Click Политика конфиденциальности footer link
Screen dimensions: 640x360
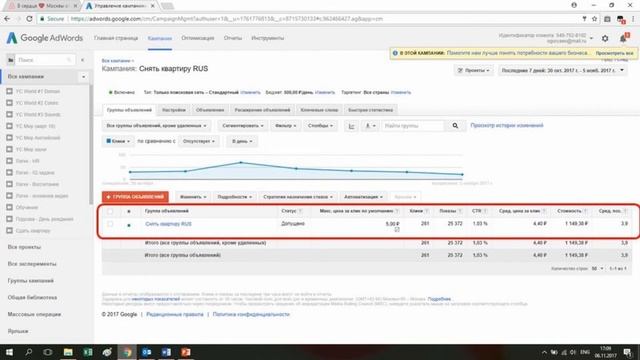click(x=251, y=314)
